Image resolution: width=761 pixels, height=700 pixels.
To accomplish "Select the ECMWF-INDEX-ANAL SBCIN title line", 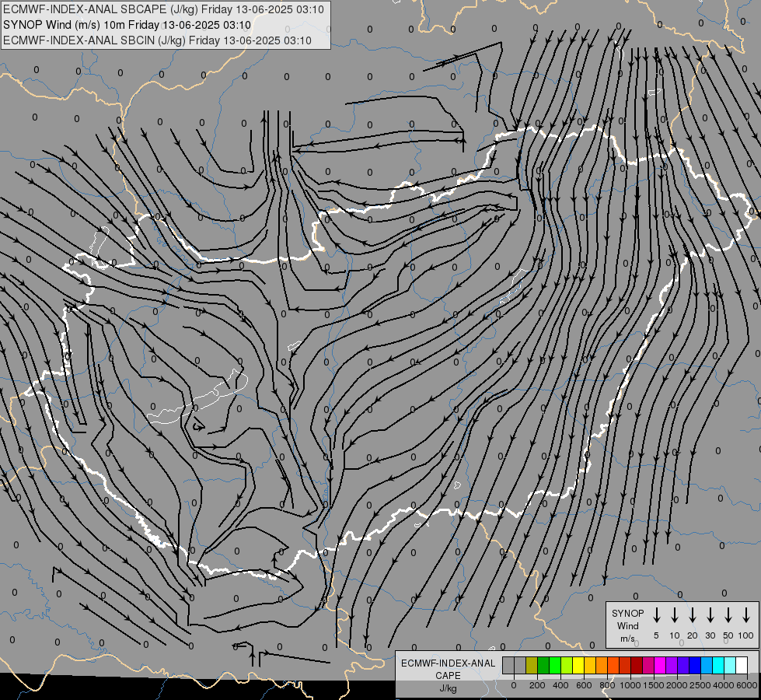I will coord(157,40).
